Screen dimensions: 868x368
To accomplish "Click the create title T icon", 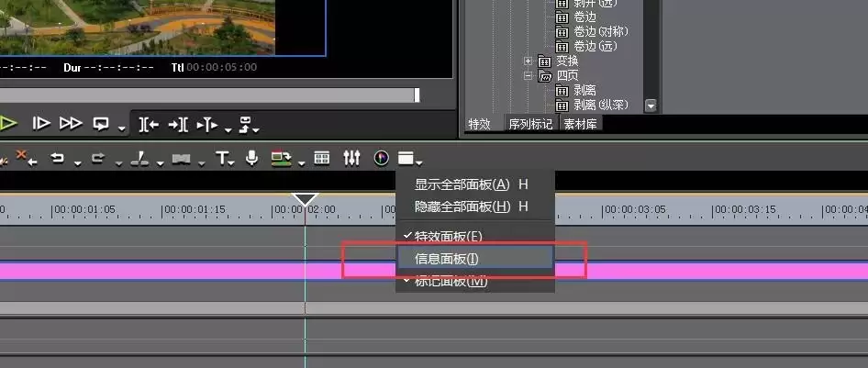I will pyautogui.click(x=222, y=159).
